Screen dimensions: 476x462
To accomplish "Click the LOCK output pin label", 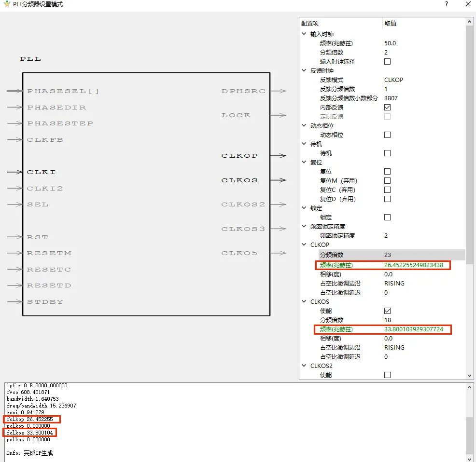I will (x=236, y=115).
